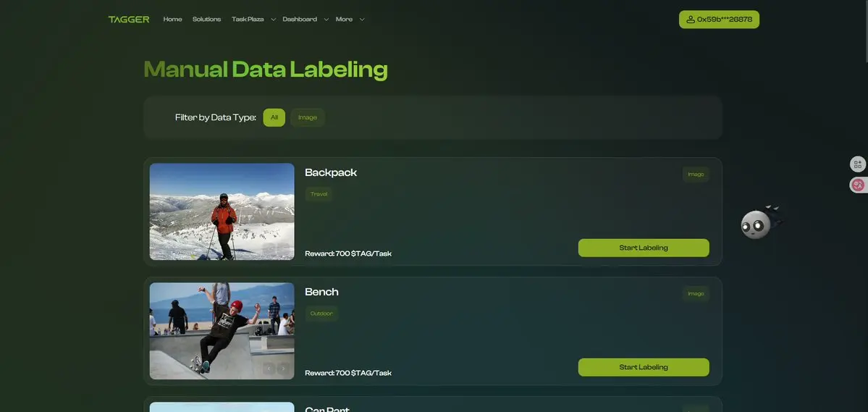Click the TAGGER logo

pyautogui.click(x=128, y=20)
